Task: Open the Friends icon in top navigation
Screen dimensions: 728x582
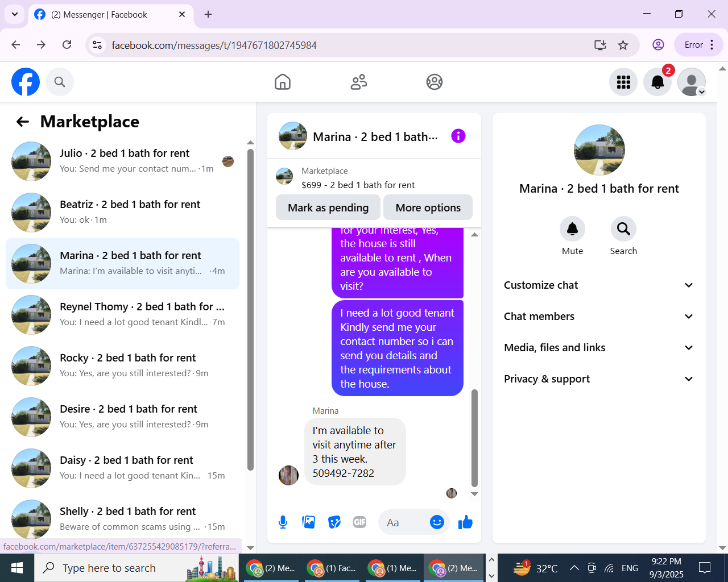Action: (359, 82)
